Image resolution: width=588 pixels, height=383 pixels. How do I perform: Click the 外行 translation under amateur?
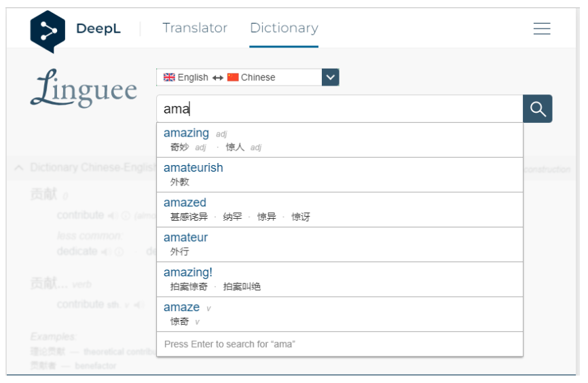pyautogui.click(x=180, y=252)
